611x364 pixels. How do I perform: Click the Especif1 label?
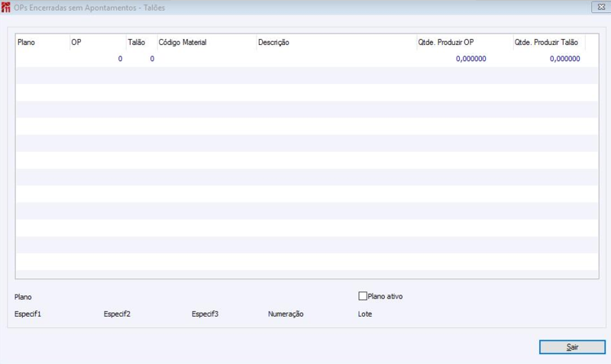coord(27,314)
